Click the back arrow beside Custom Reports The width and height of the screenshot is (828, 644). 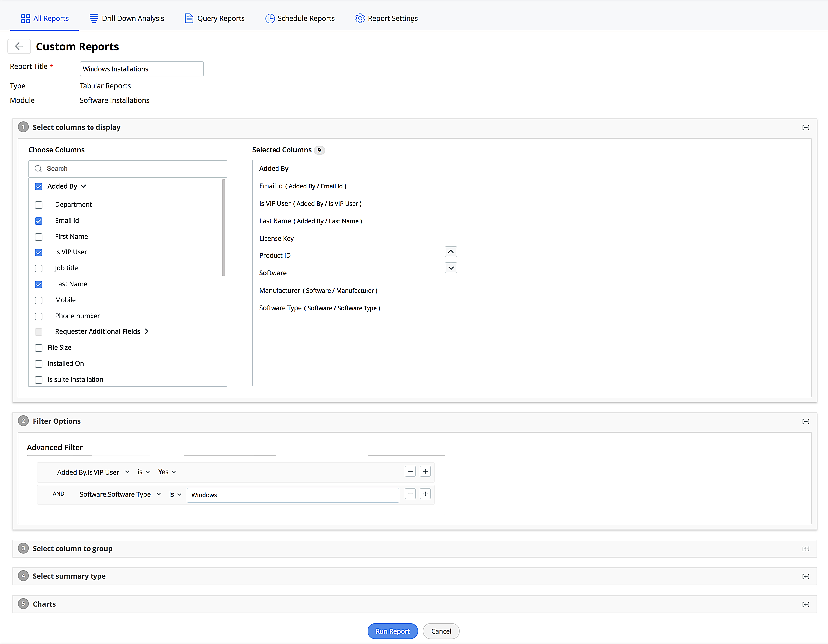(x=19, y=46)
